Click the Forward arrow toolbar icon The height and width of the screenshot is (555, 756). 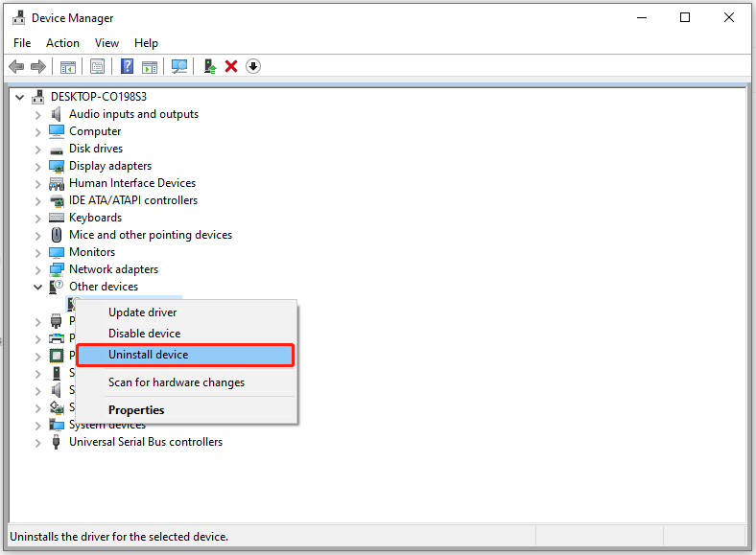(38, 66)
